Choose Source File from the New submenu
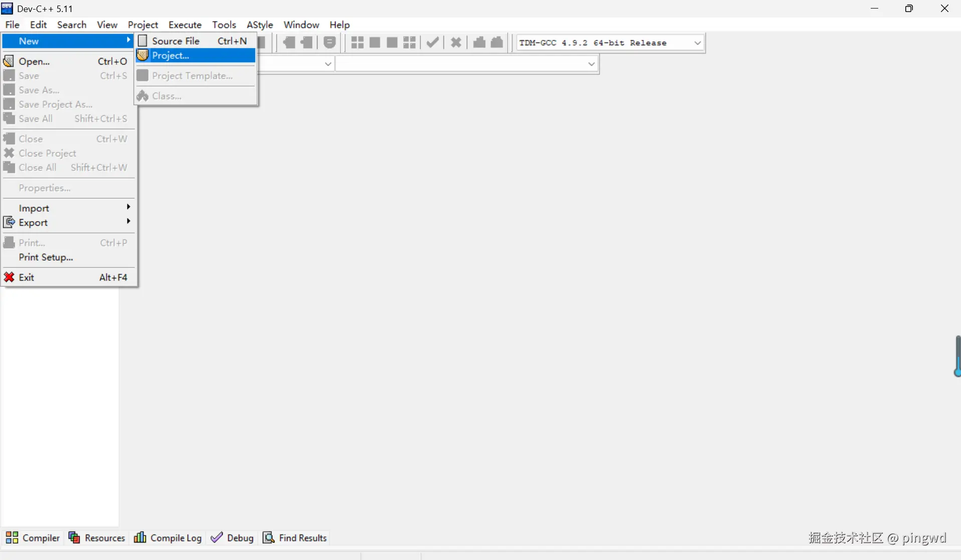 coord(196,41)
